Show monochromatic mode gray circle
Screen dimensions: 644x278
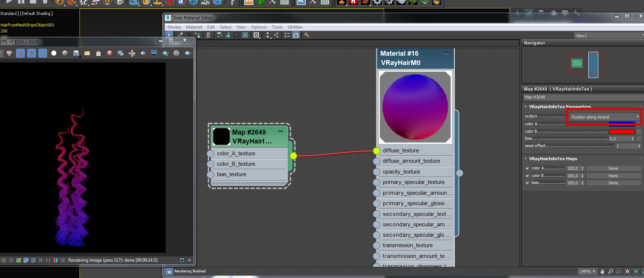coord(65,53)
